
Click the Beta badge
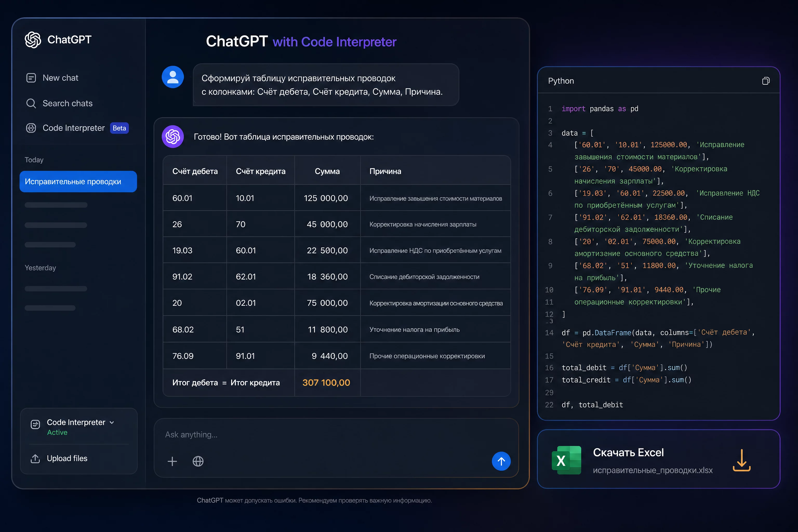[x=119, y=128]
